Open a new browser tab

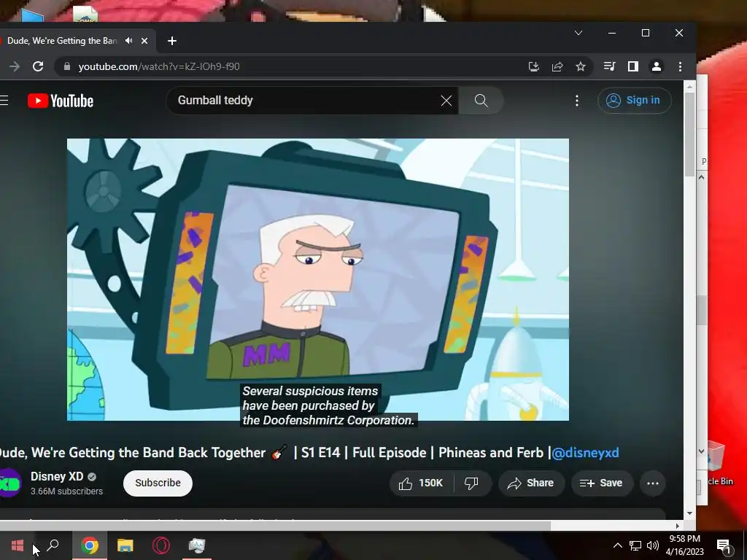172,41
